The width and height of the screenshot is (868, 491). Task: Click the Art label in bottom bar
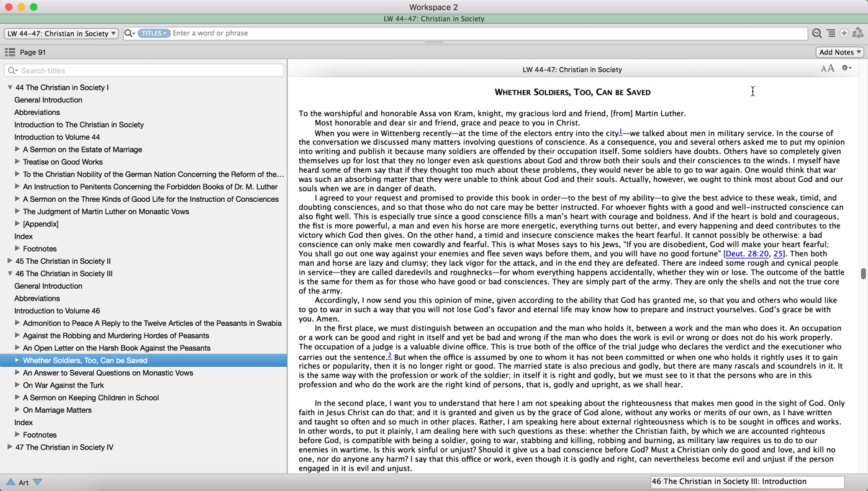pos(24,483)
